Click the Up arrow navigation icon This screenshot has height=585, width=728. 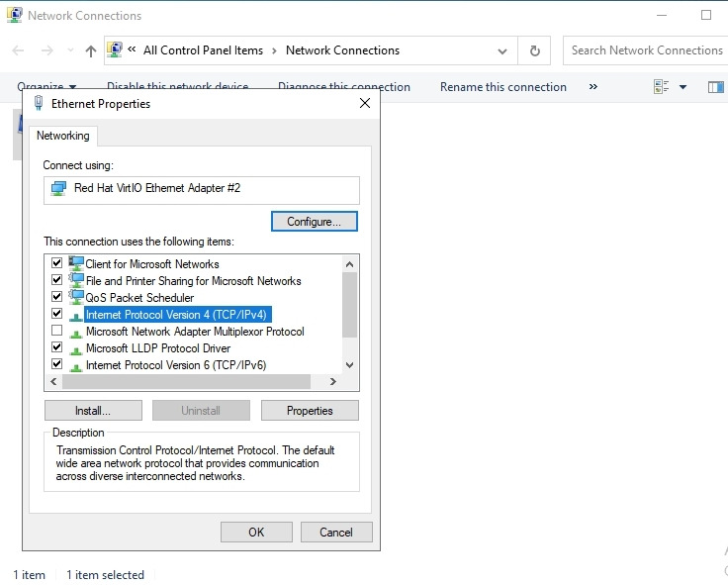coord(91,50)
